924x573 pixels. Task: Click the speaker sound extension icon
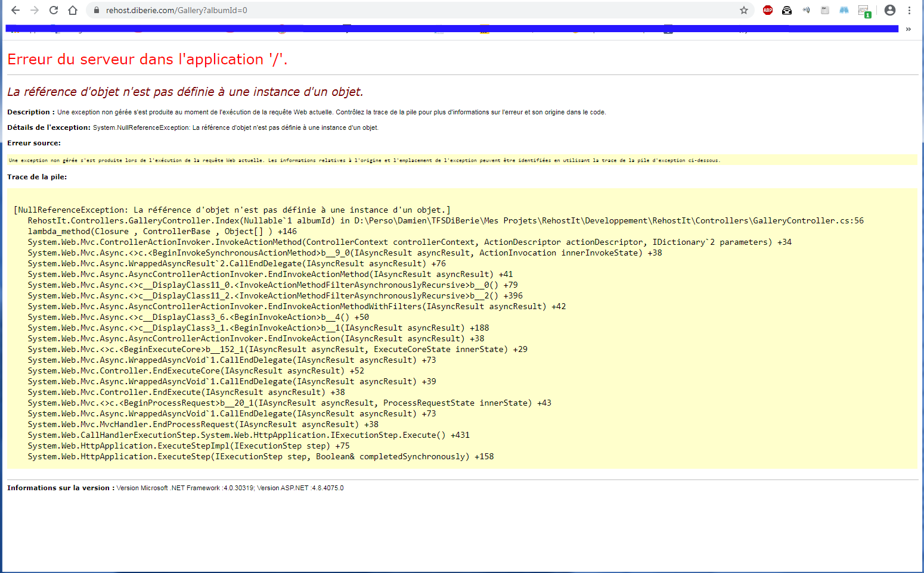(x=806, y=10)
